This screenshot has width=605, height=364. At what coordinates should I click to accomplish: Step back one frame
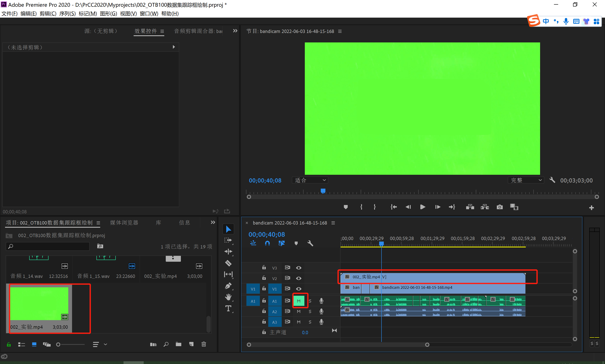[408, 207]
